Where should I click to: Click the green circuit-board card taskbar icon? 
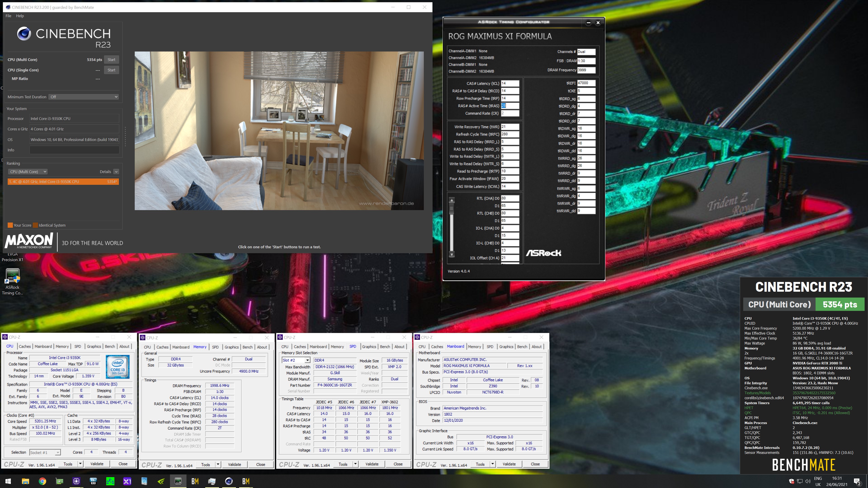[x=59, y=481]
